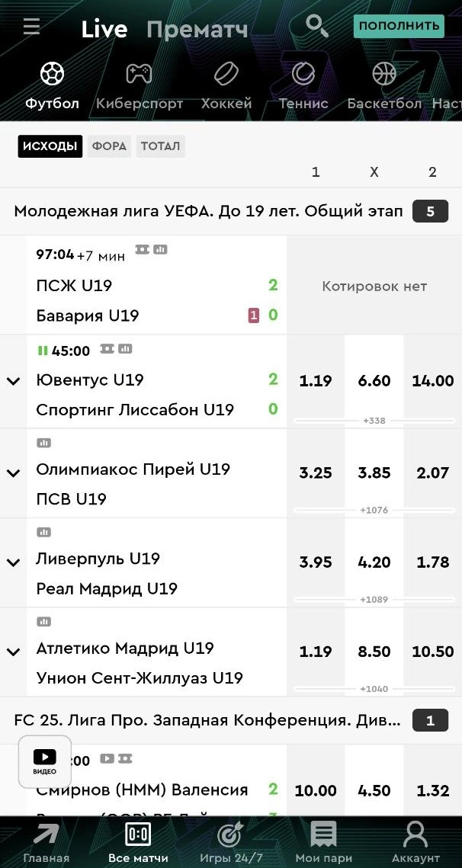Open the floating Видео player button

pos(45,761)
